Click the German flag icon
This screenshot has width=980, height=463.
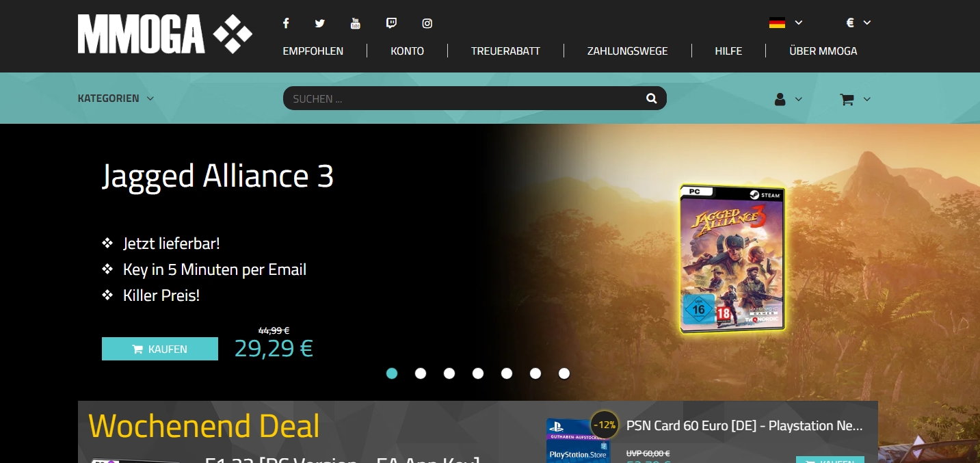coord(777,23)
